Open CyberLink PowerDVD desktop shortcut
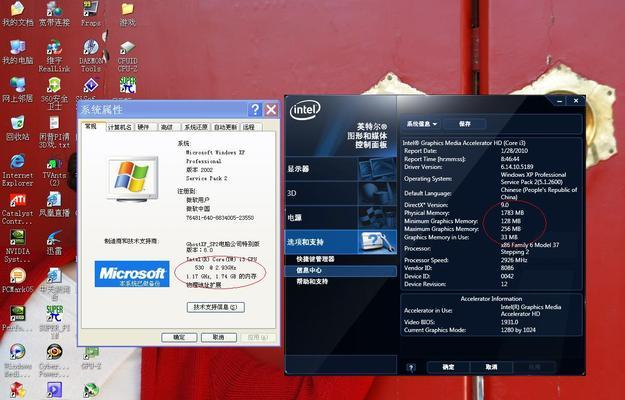The image size is (625, 400). tap(54, 360)
